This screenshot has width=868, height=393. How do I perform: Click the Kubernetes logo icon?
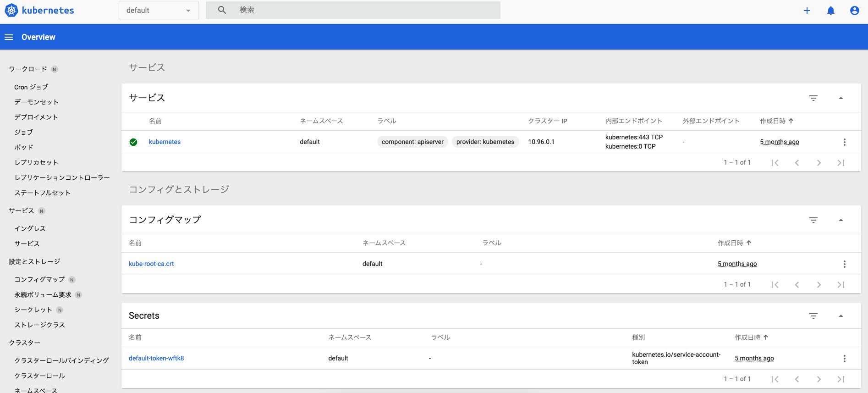click(x=11, y=10)
